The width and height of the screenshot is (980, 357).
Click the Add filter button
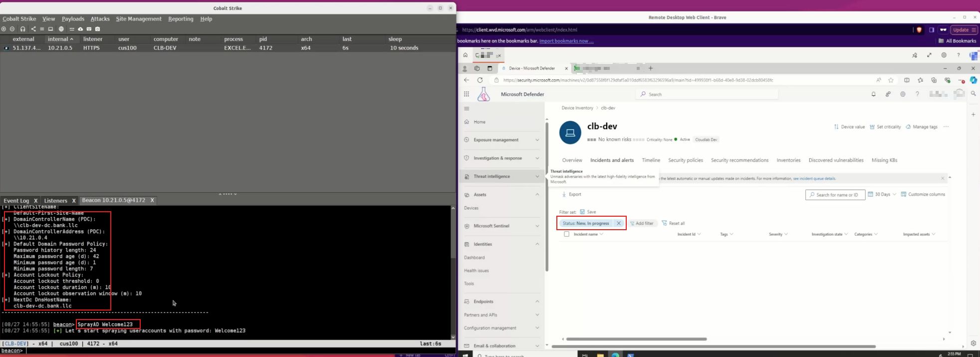642,223
